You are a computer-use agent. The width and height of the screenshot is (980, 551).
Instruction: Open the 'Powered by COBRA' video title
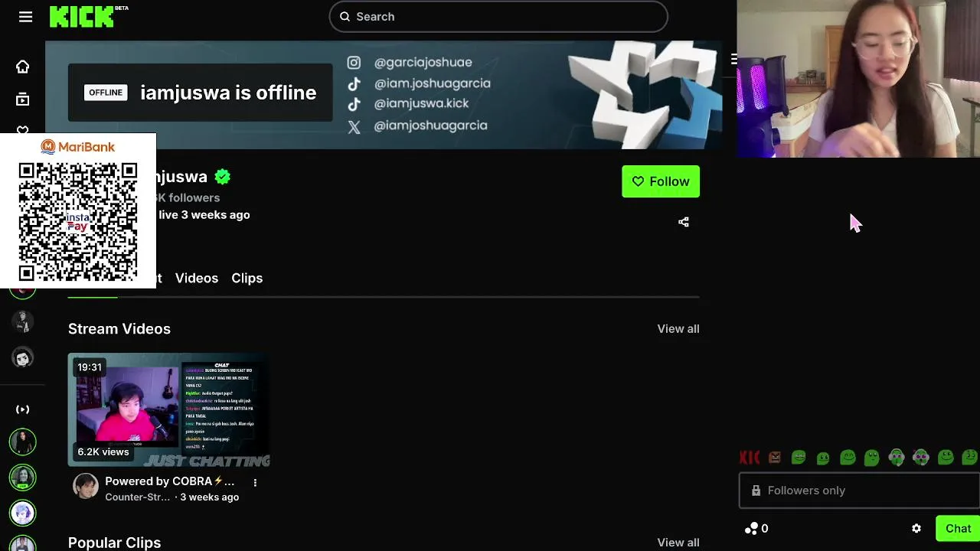(169, 481)
